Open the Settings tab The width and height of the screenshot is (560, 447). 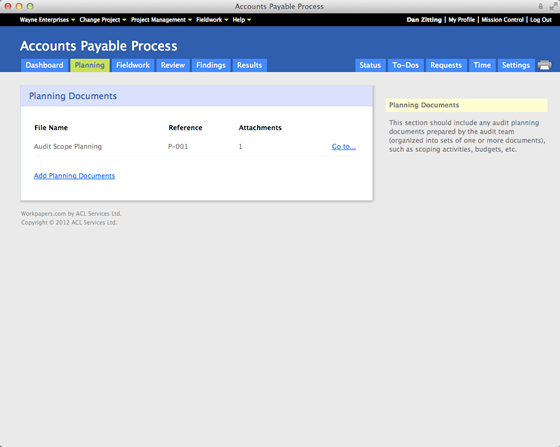coord(516,65)
